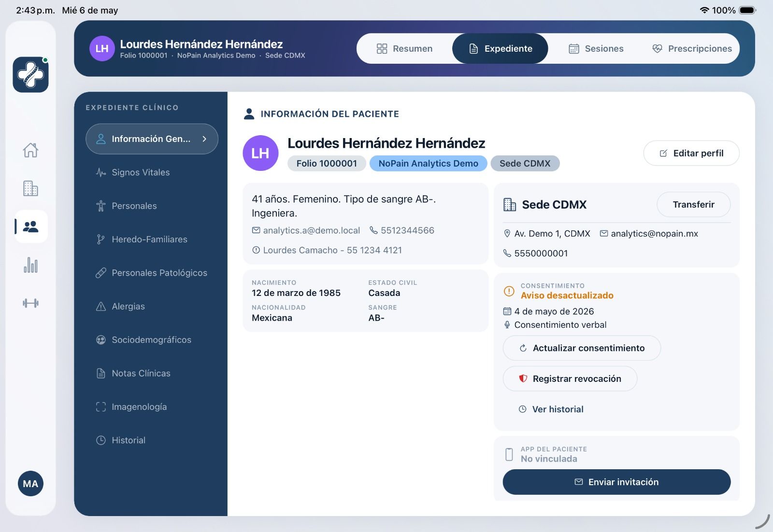773x532 pixels.
Task: Click the Editar perfil button
Action: pyautogui.click(x=691, y=153)
